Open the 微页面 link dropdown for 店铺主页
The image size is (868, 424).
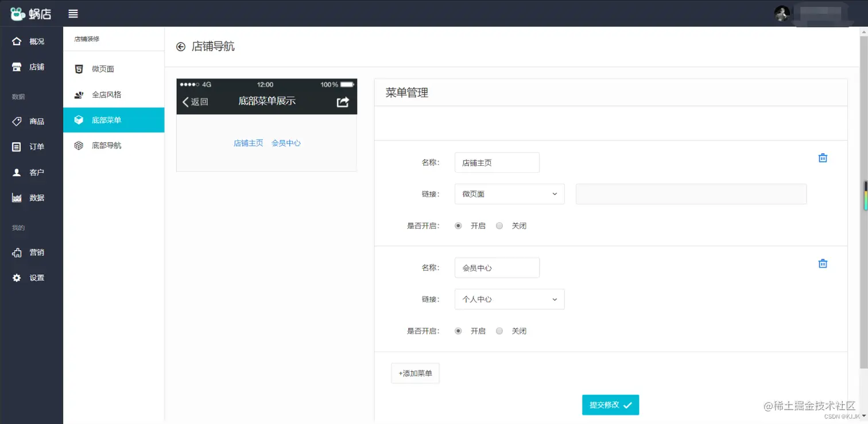point(509,194)
